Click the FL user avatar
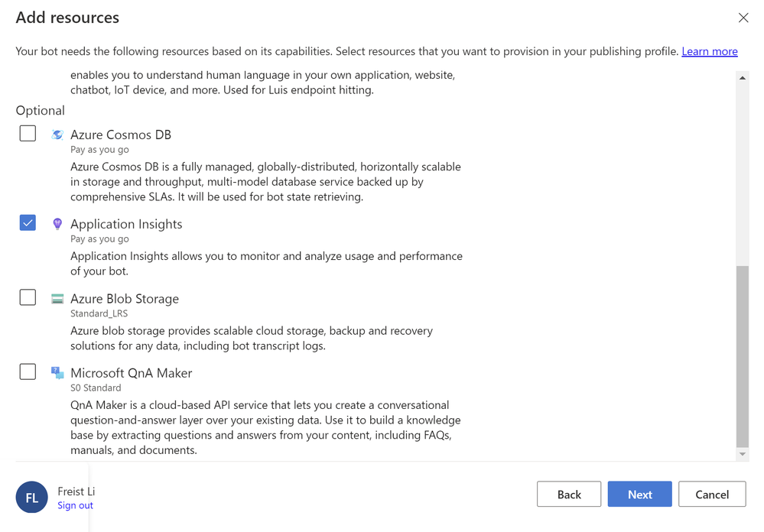Image resolution: width=764 pixels, height=532 pixels. point(32,497)
